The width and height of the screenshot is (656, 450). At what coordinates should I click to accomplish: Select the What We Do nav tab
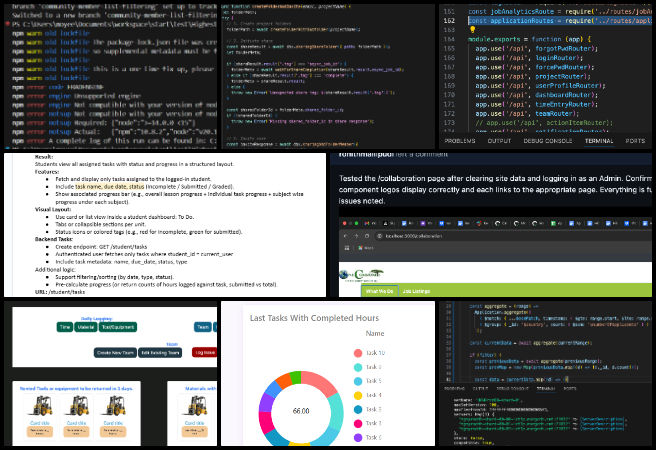tap(379, 291)
